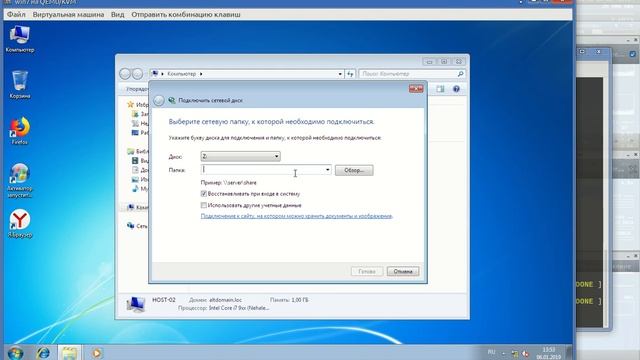The height and width of the screenshot is (360, 640).
Task: Open the Компьютер desktop icon
Action: [x=20, y=39]
